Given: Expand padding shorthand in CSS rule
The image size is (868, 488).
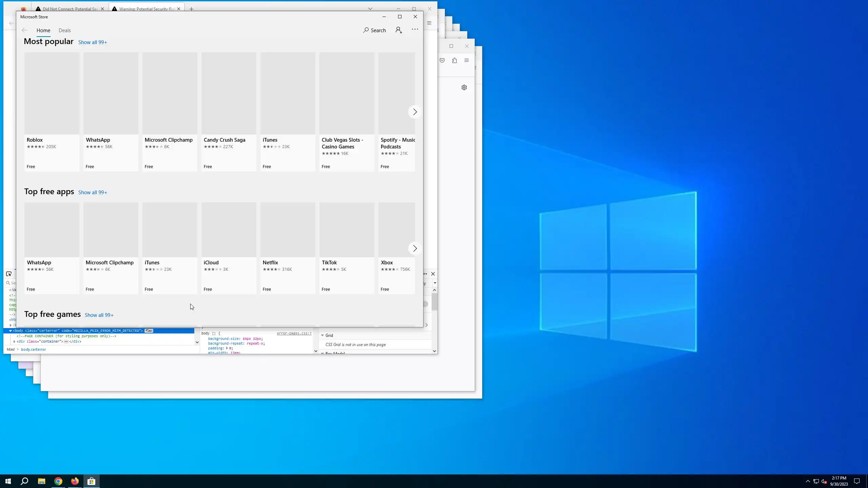Looking at the screenshot, I should click(x=227, y=348).
